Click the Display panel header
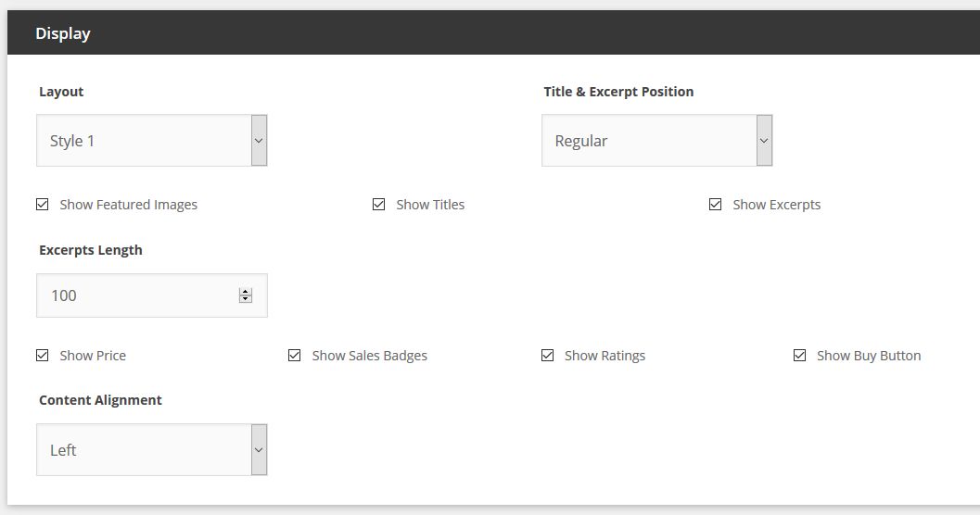980x515 pixels. (493, 32)
